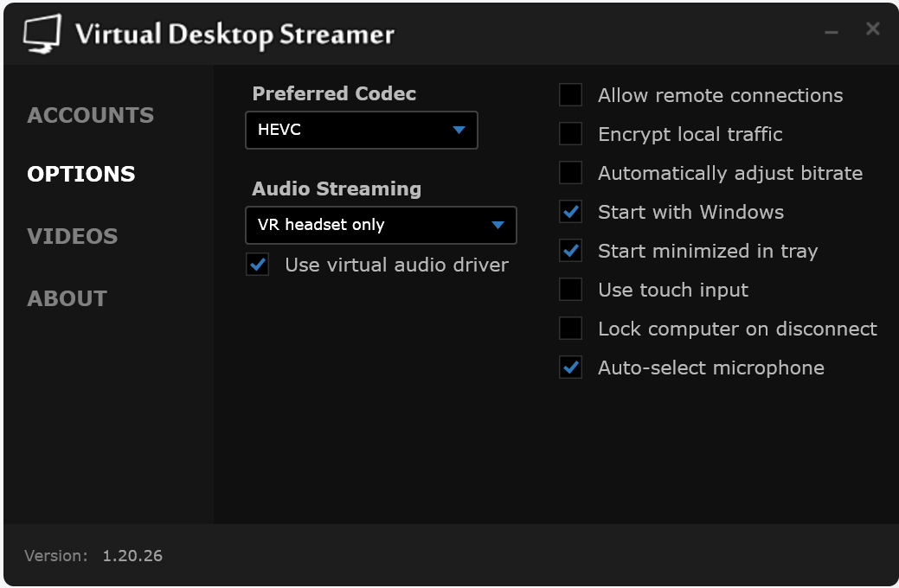The height and width of the screenshot is (588, 899).
Task: View the ABOUT page
Action: click(67, 298)
